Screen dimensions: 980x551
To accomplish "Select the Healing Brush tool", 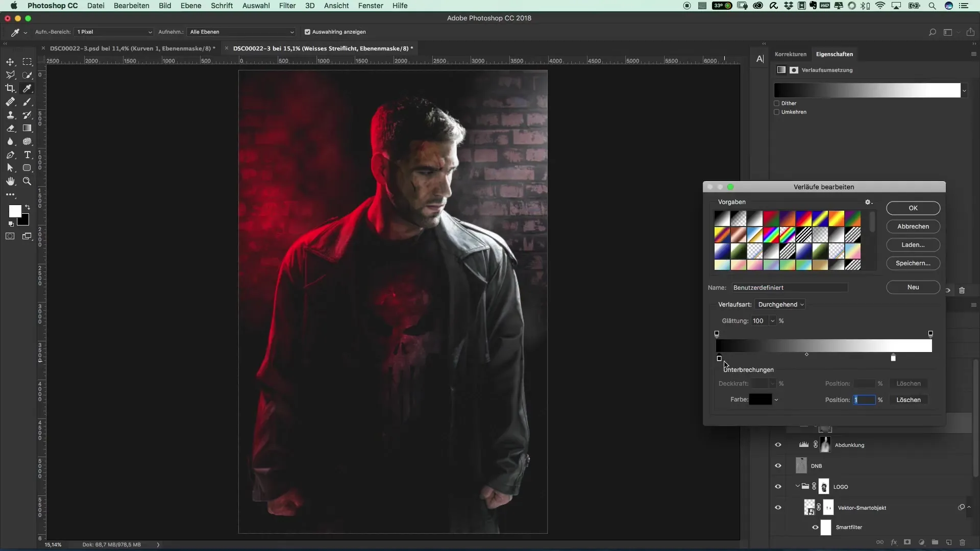I will point(10,102).
